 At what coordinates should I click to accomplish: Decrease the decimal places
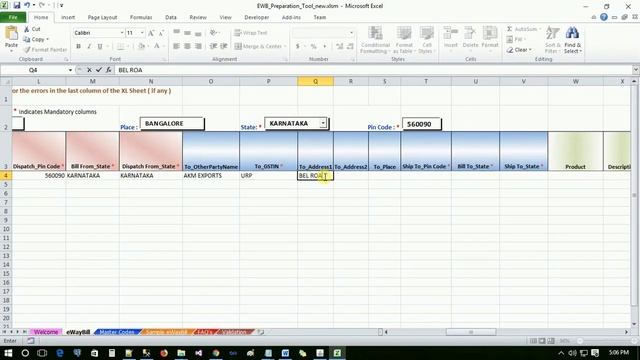tap(350, 47)
